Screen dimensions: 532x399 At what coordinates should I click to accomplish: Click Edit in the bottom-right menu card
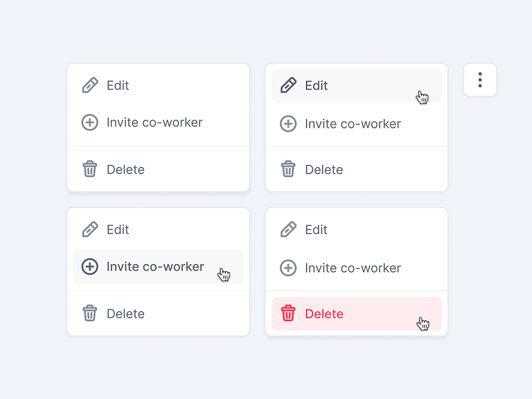[316, 229]
